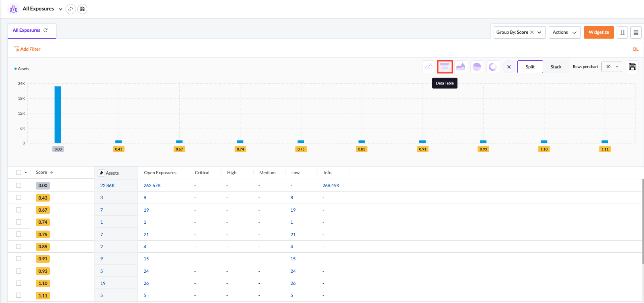Open open-exposures value 24 in 0.93 row
This screenshot has width=644, height=303.
tap(146, 271)
